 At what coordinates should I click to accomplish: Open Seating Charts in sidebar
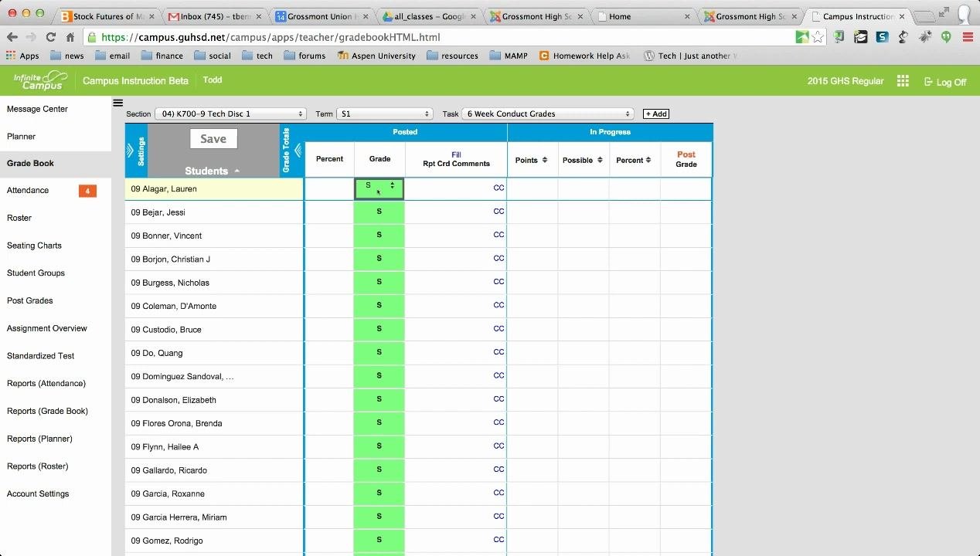(x=34, y=246)
